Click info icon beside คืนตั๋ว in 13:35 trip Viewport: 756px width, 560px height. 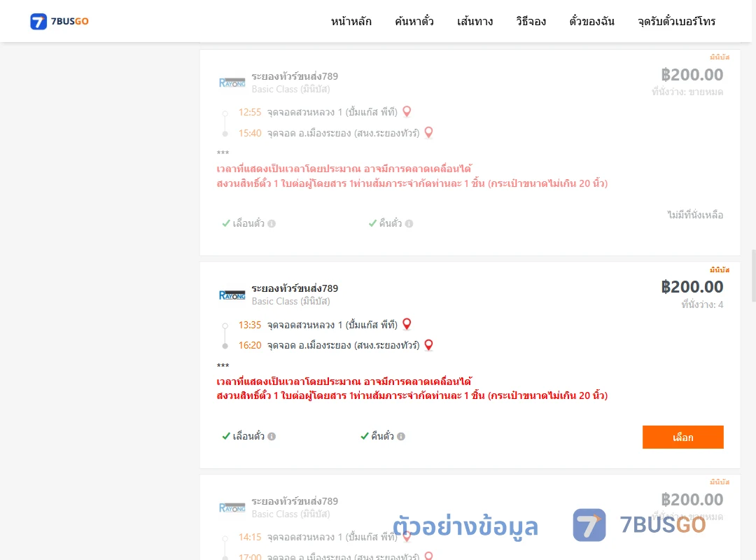pyautogui.click(x=401, y=436)
